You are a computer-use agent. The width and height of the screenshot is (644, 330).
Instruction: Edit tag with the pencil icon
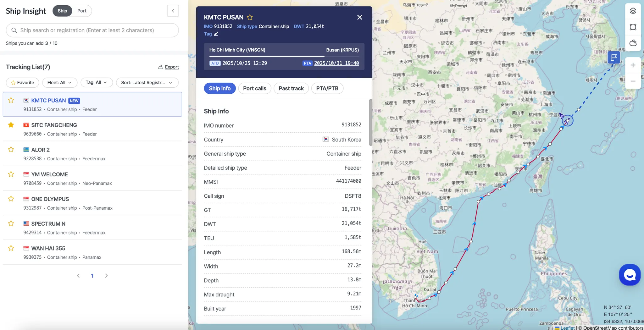coord(216,34)
